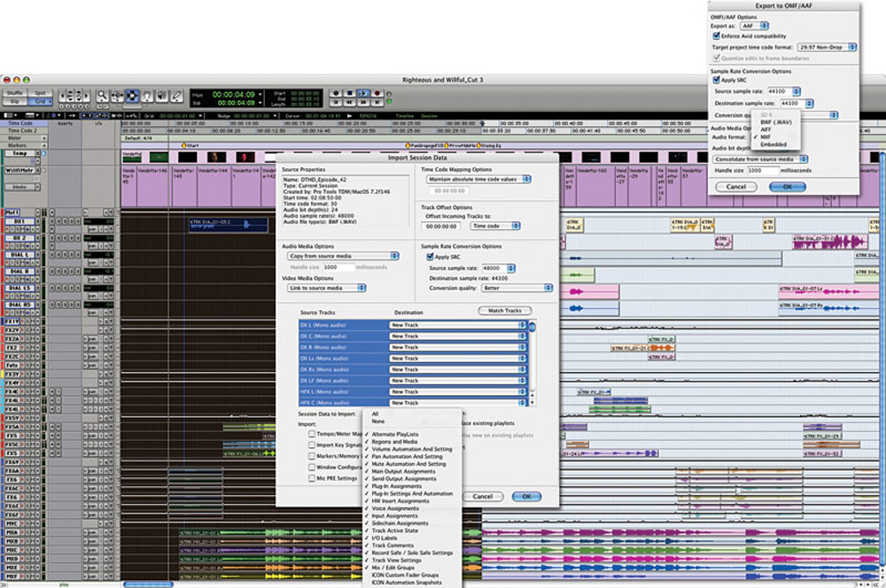Enable Shuffle edit mode
Viewport: 886px width, 588px height.
[x=15, y=93]
